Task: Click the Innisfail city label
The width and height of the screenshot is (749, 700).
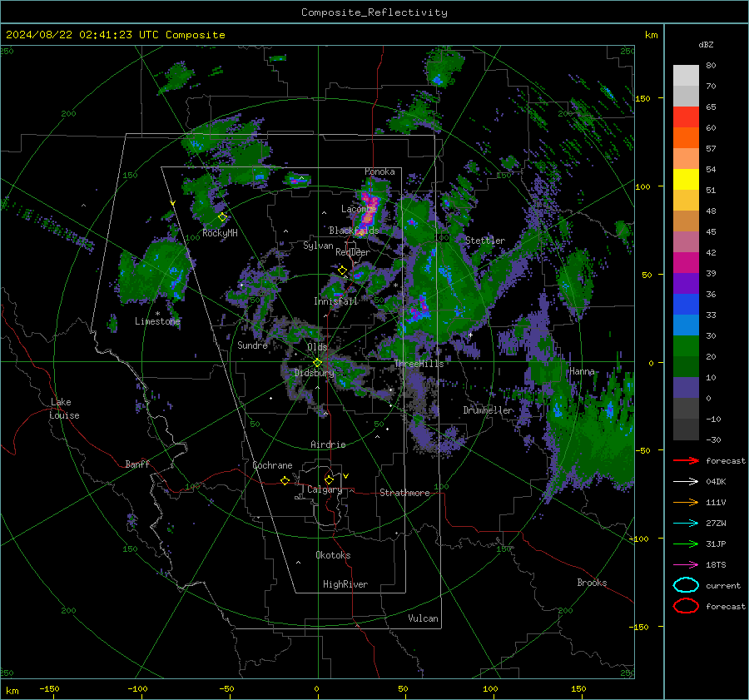Action: 335,301
